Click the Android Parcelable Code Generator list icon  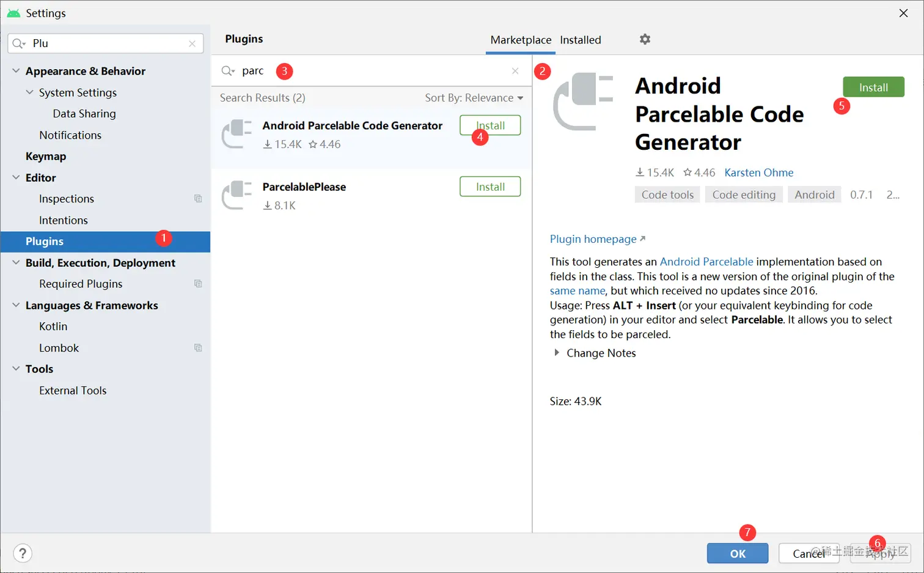pyautogui.click(x=237, y=134)
